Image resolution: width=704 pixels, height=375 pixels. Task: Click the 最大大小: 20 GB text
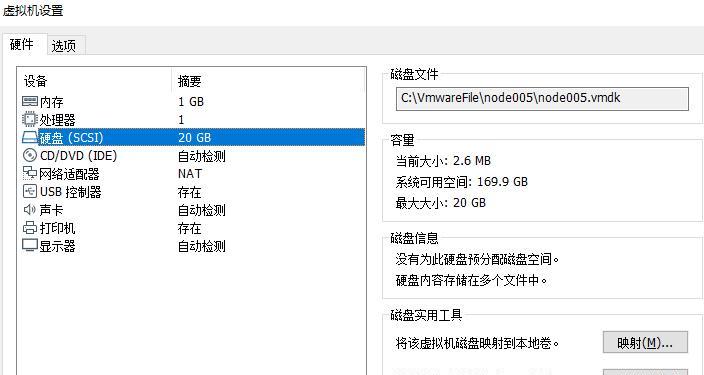point(440,203)
